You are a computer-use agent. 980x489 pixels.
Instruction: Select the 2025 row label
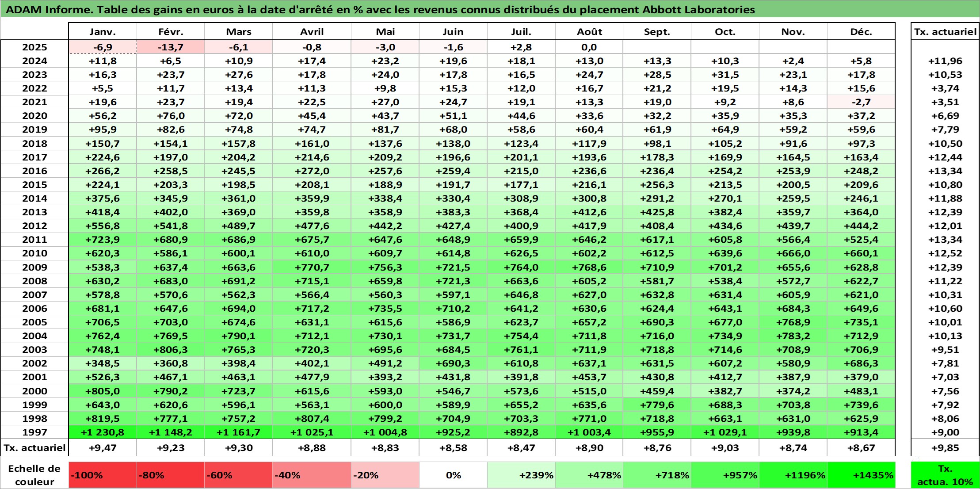[34, 47]
